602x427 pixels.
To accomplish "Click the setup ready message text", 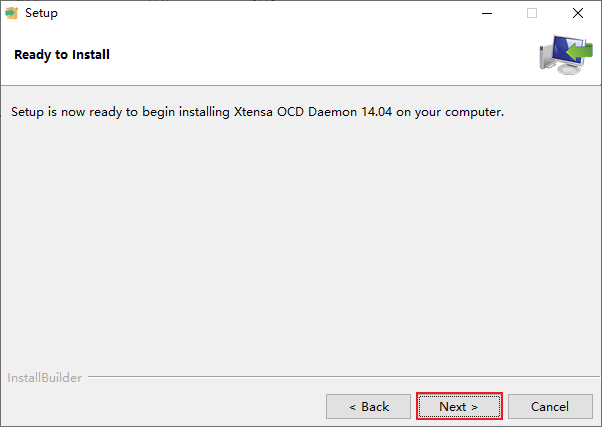I will [257, 112].
